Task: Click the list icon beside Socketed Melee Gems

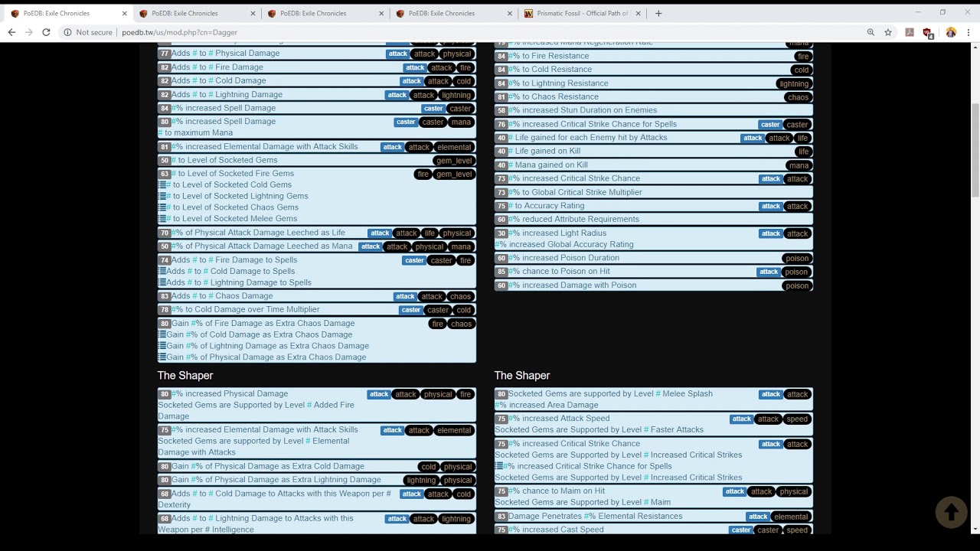Action: (162, 218)
